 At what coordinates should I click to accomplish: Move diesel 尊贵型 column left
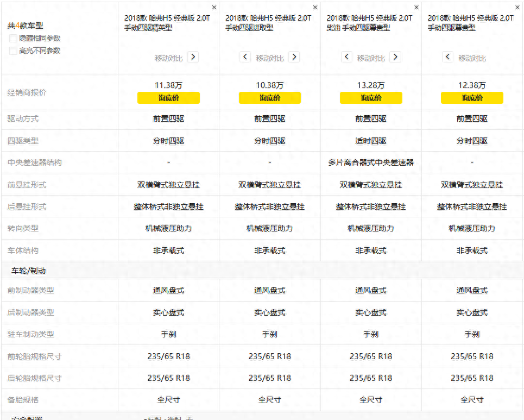click(x=346, y=57)
